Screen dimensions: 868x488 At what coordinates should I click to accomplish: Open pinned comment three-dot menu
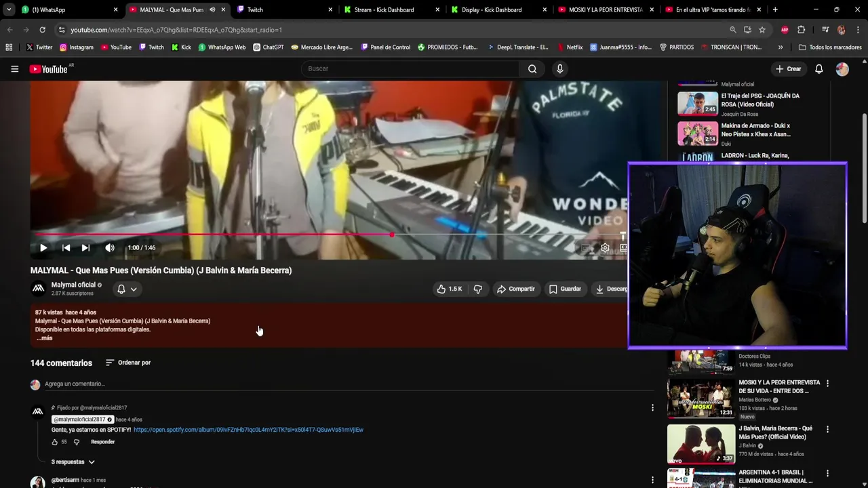[x=652, y=407]
